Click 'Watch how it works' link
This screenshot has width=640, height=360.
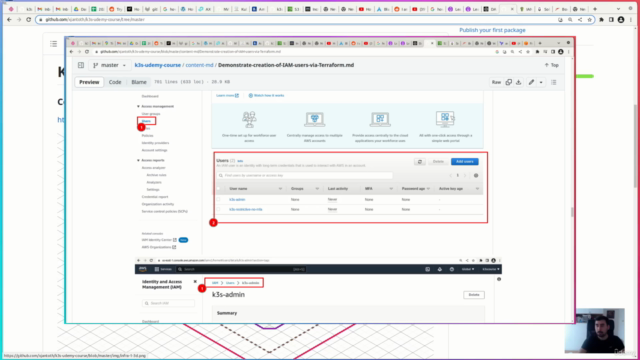[x=266, y=96]
